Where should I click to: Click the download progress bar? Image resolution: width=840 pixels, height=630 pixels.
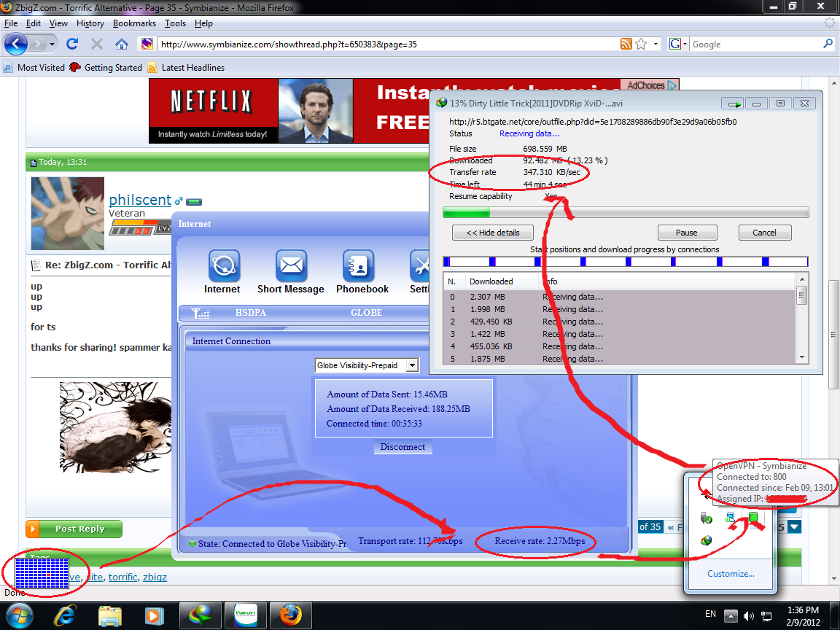tap(626, 213)
